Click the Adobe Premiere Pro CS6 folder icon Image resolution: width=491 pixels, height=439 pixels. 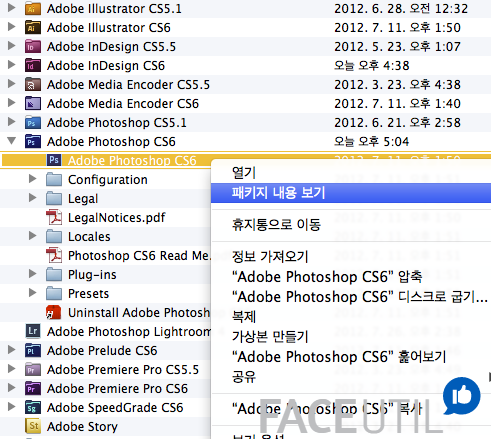[x=33, y=389]
